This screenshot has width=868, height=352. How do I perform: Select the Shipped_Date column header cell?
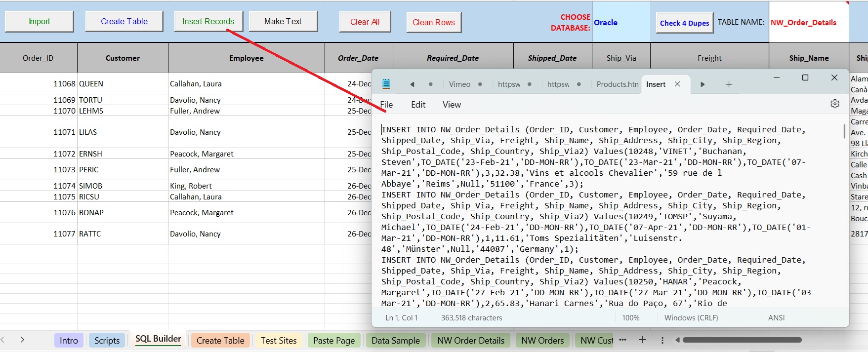coord(552,58)
